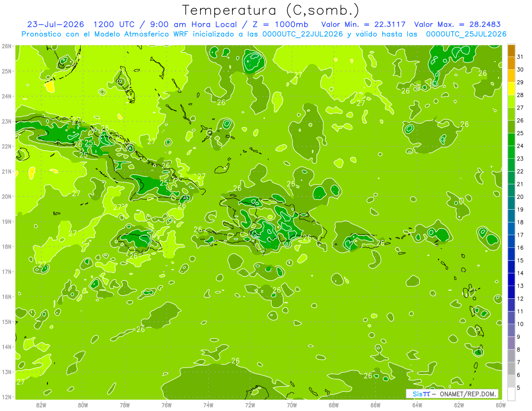The width and height of the screenshot is (532, 411).
Task: Click the '20N' latitude axis label
Action: 7,196
